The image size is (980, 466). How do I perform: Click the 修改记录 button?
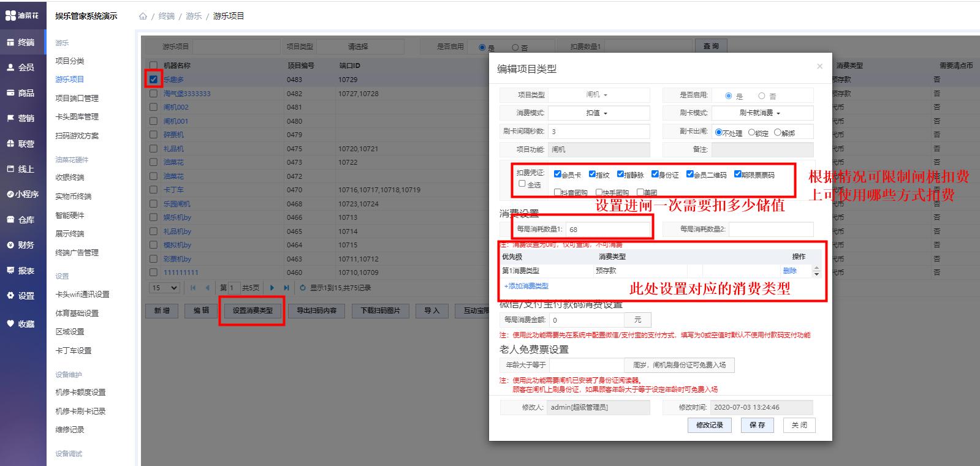click(x=710, y=425)
